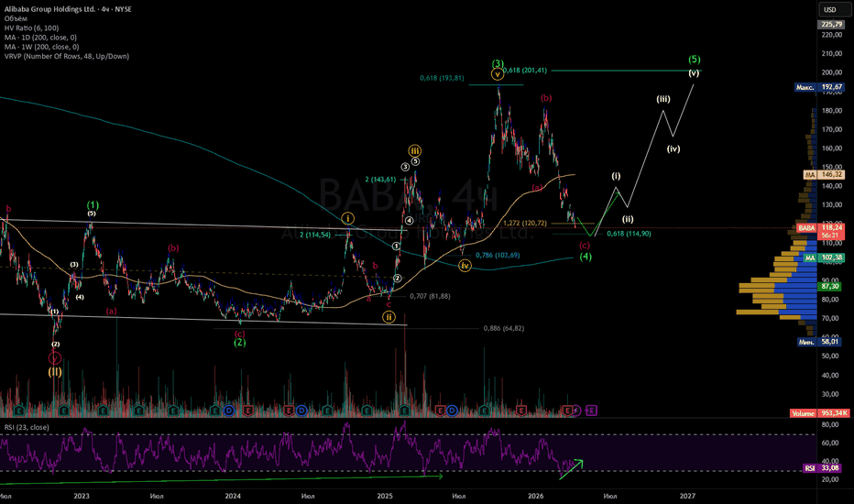
Task: Select the orange (II) wave label
Action: 54,372
